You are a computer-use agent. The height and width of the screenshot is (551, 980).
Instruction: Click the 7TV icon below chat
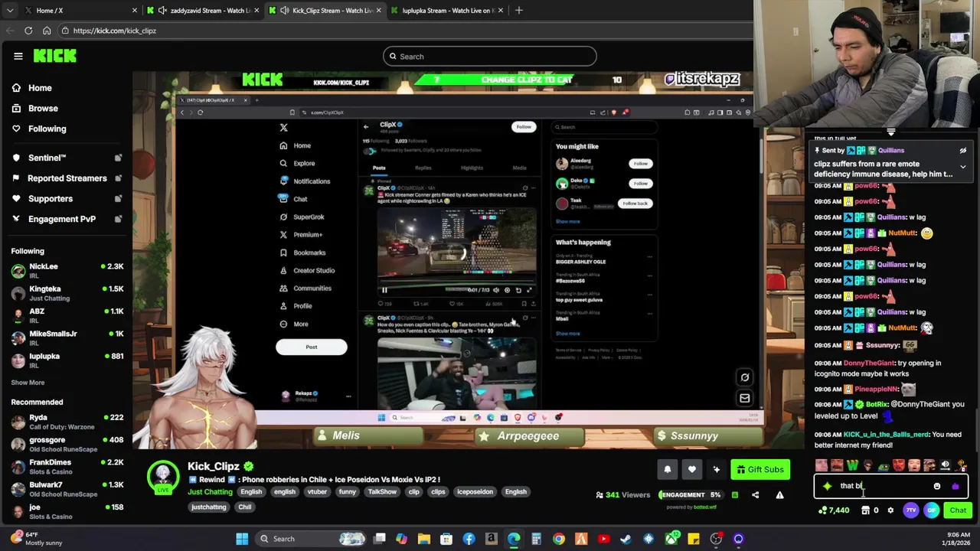pos(910,510)
